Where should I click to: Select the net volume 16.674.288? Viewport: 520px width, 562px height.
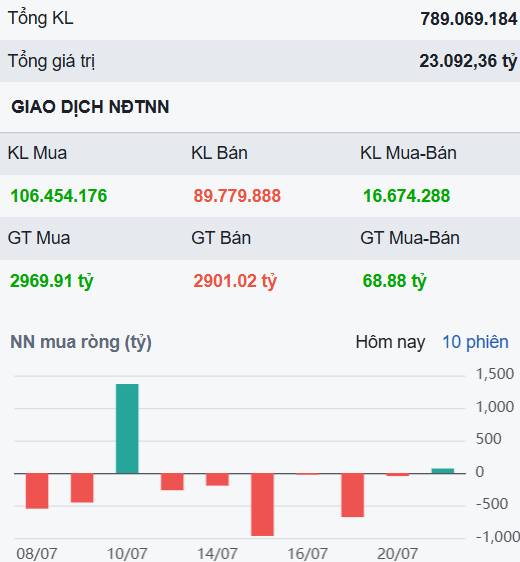tap(406, 196)
